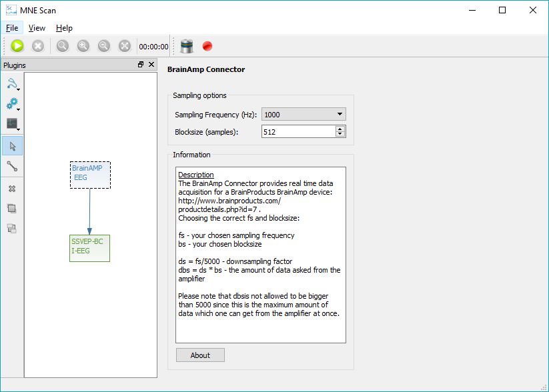
Task: Select the connection line tool
Action: [12, 166]
